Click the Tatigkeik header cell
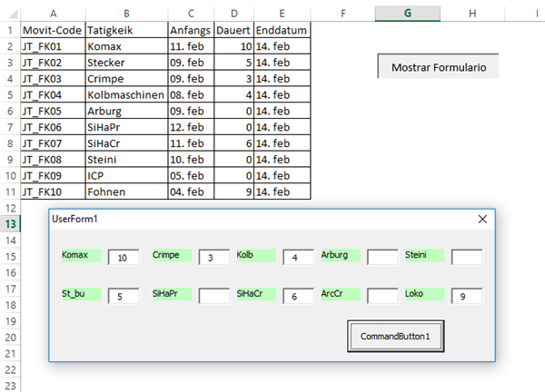 click(126, 30)
